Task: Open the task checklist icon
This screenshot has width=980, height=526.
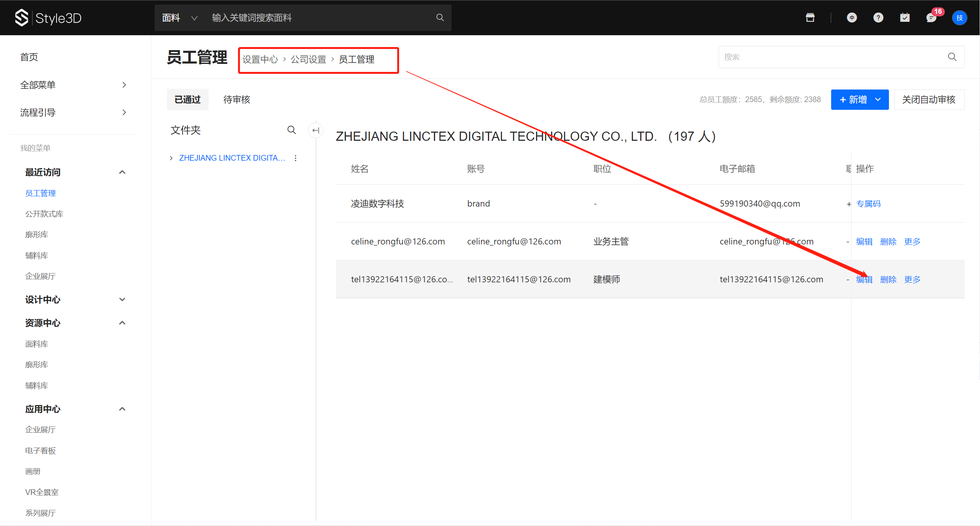Action: pyautogui.click(x=905, y=18)
